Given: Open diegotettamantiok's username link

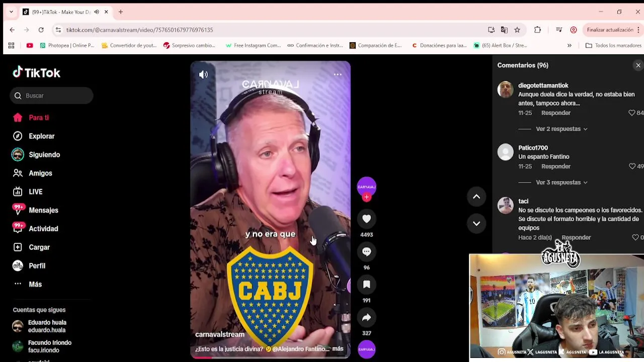Looking at the screenshot, I should [543, 85].
